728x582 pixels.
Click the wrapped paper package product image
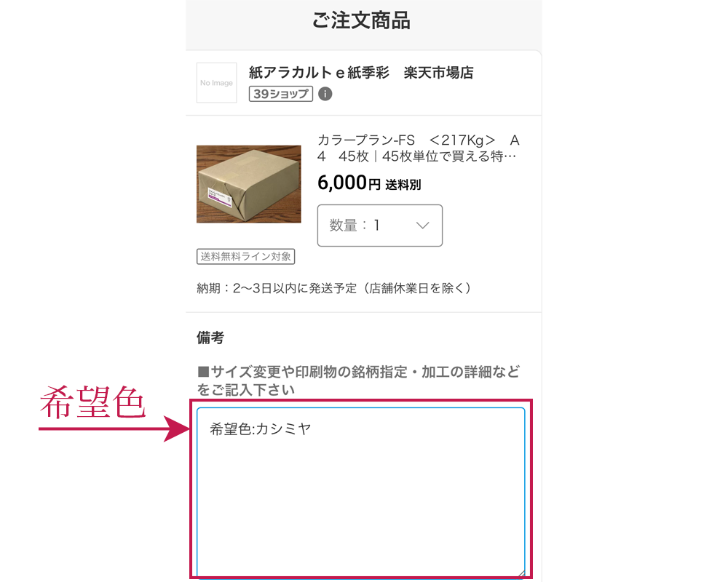[x=249, y=184]
